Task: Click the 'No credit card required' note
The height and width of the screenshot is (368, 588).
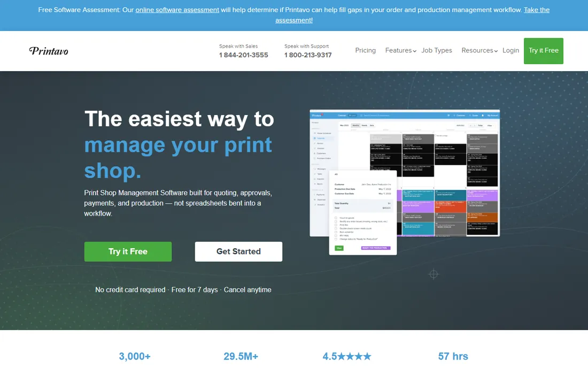Action: [130, 289]
